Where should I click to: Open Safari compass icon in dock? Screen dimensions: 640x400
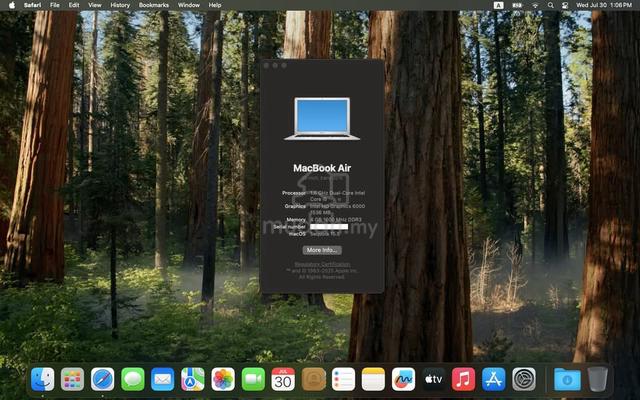(102, 379)
